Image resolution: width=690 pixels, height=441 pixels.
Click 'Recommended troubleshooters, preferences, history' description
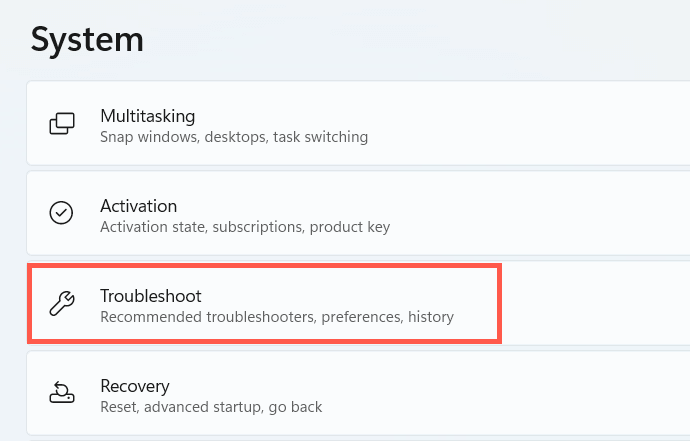coord(277,317)
